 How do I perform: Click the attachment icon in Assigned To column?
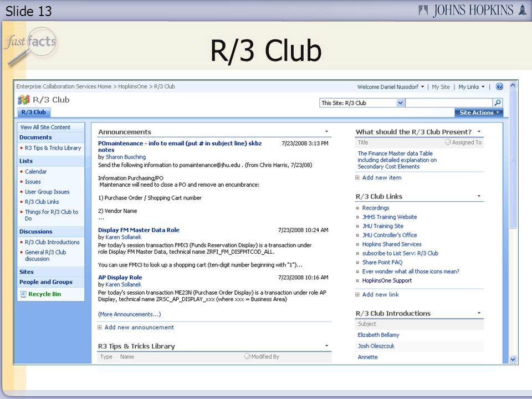pyautogui.click(x=448, y=142)
